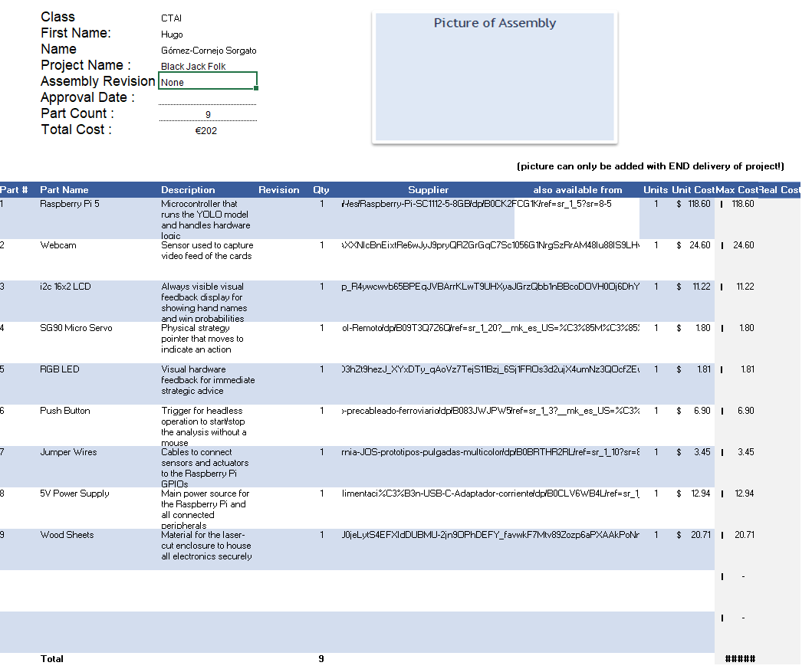Open the Push Button supplier link
This screenshot has height=669, width=812.
(x=491, y=411)
